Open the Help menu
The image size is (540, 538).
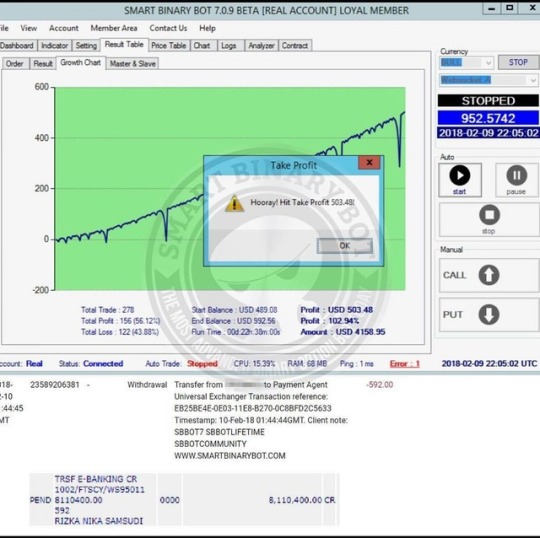tap(207, 28)
